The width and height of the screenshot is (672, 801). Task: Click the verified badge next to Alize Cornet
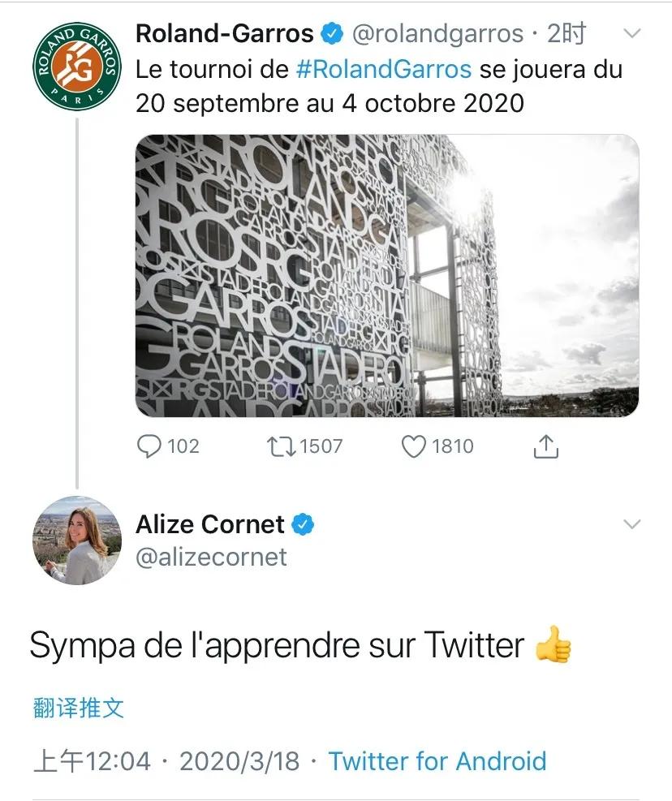[303, 524]
